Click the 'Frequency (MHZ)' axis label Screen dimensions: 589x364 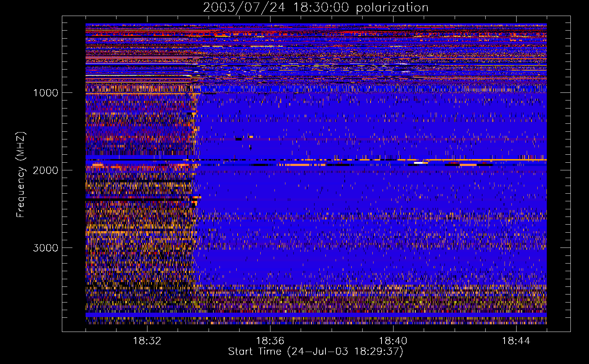(21, 175)
